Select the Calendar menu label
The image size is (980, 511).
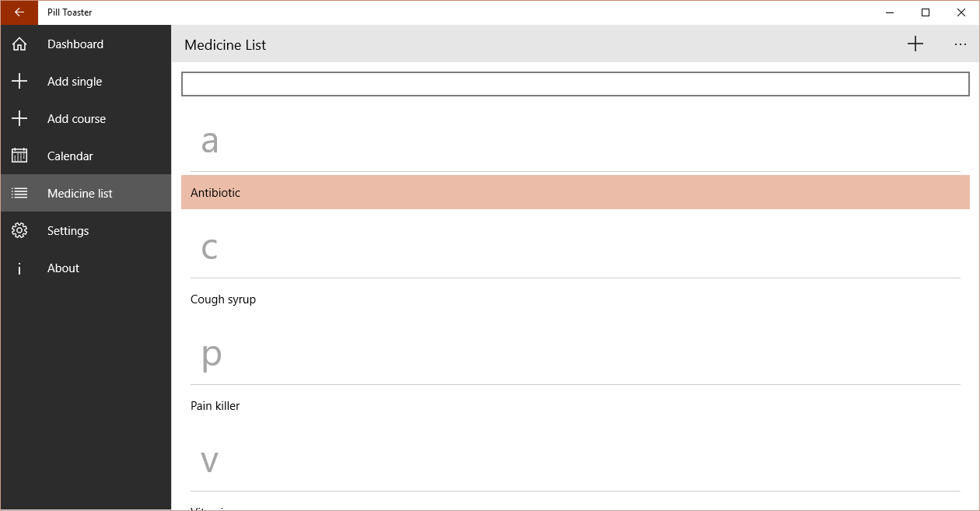[70, 156]
